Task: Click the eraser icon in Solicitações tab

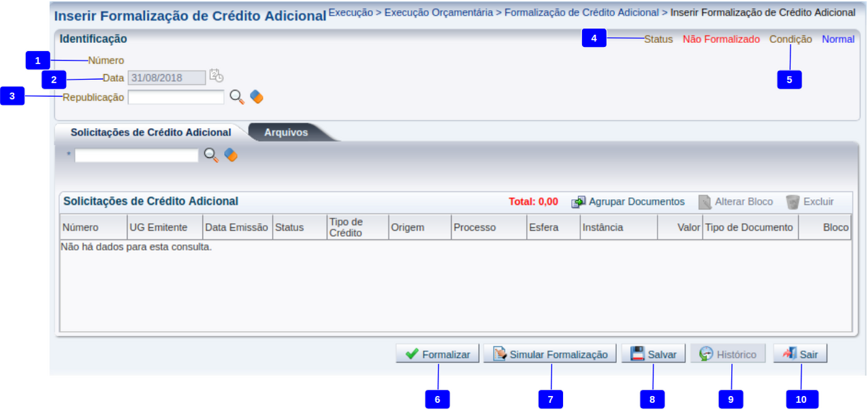Action: (x=231, y=156)
